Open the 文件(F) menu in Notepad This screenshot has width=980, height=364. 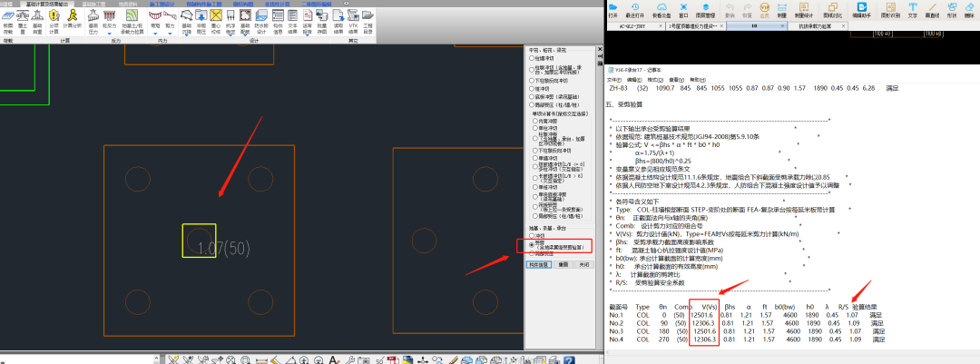coord(614,80)
